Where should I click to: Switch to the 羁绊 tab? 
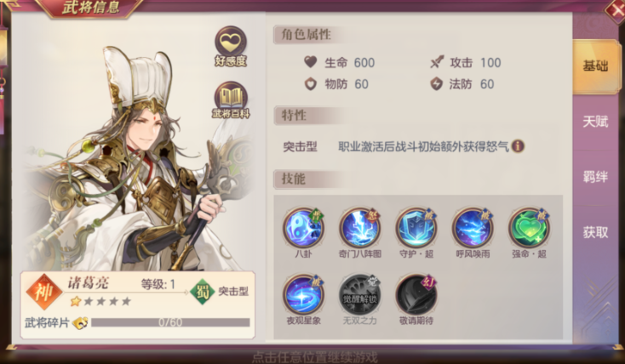(x=595, y=177)
